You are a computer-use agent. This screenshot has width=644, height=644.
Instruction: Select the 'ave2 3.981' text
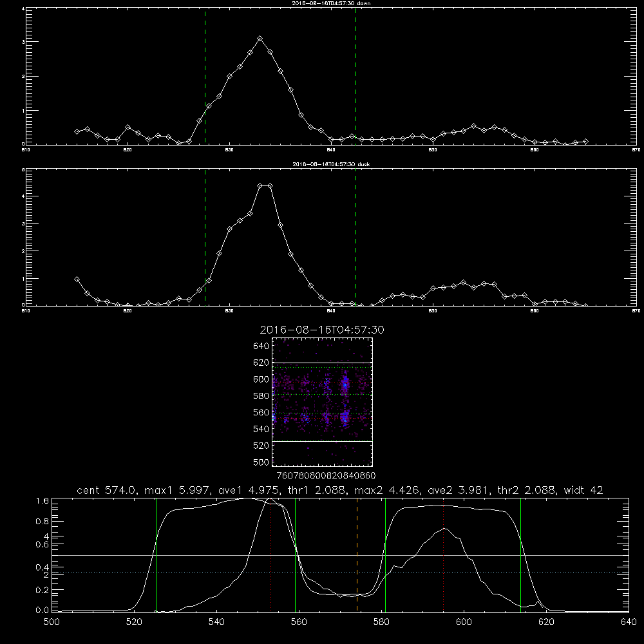tap(458, 490)
